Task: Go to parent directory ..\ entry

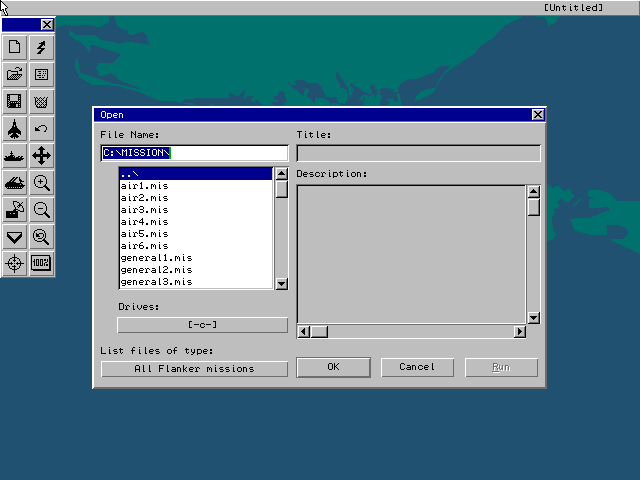Action: 130,174
